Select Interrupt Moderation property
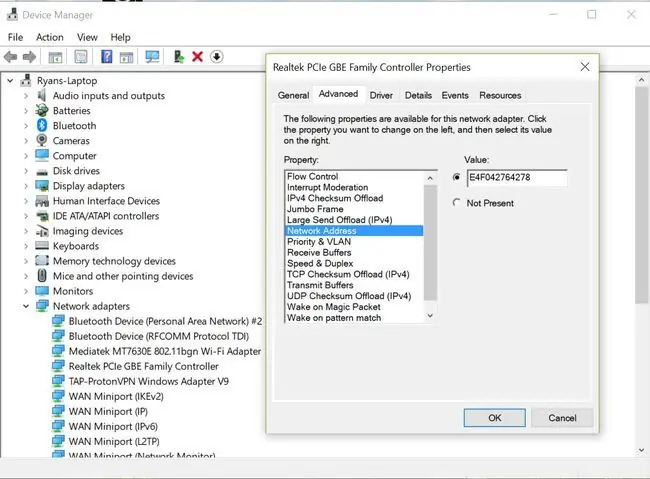The height and width of the screenshot is (479, 650). pos(354,187)
